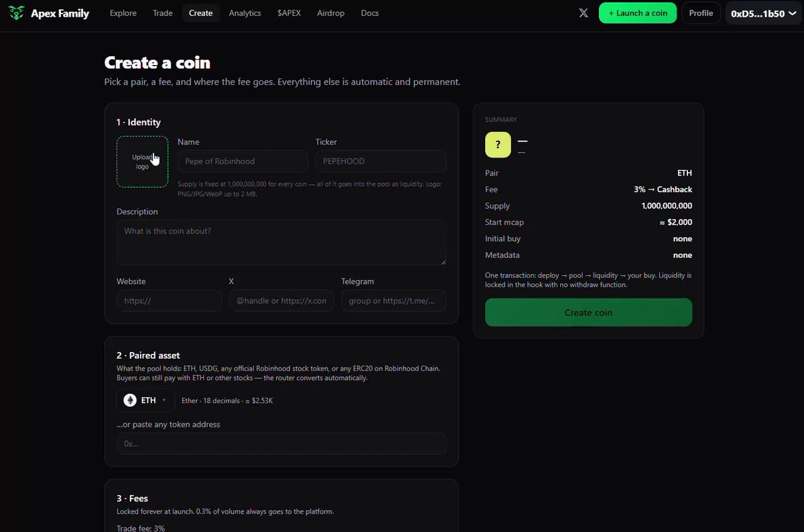Visit the Airdrop page
This screenshot has height=532, width=804.
[331, 13]
